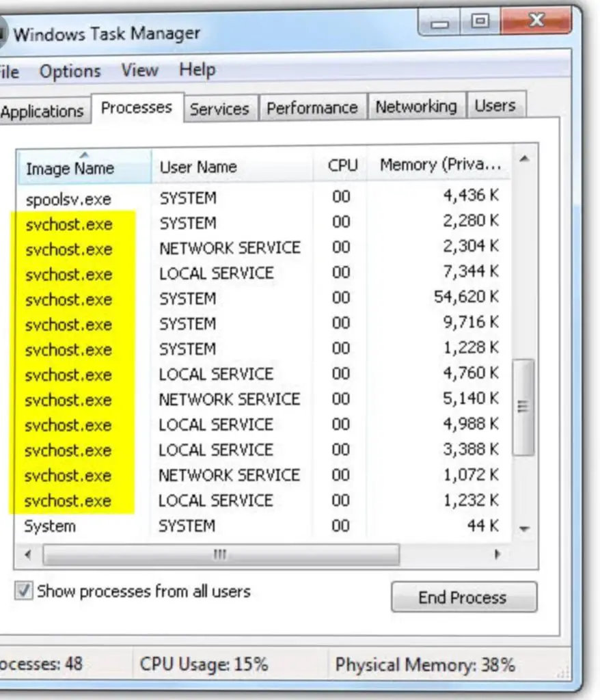Maximize the Task Manager window

pos(480,21)
